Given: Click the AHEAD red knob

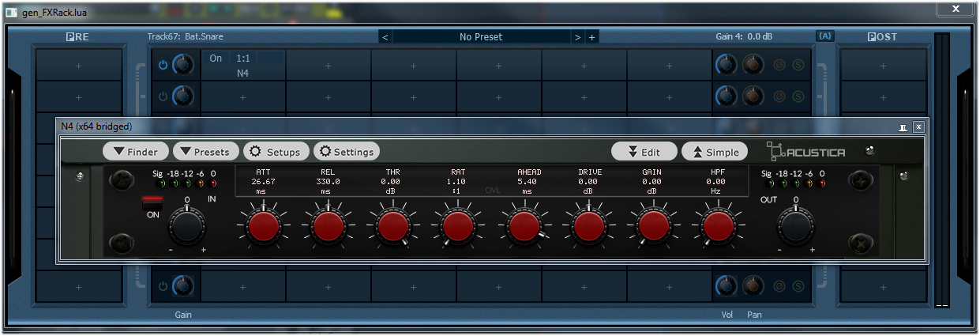Looking at the screenshot, I should [x=523, y=227].
